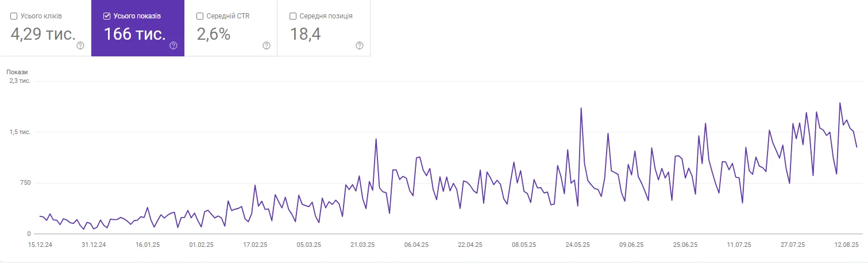
Task: Click the tallest chart peak near 24.05.25
Action: pos(581,108)
